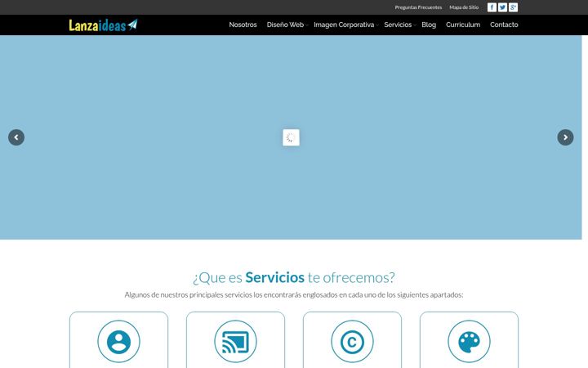588x368 pixels.
Task: Open the Google Plus social icon
Action: click(513, 7)
